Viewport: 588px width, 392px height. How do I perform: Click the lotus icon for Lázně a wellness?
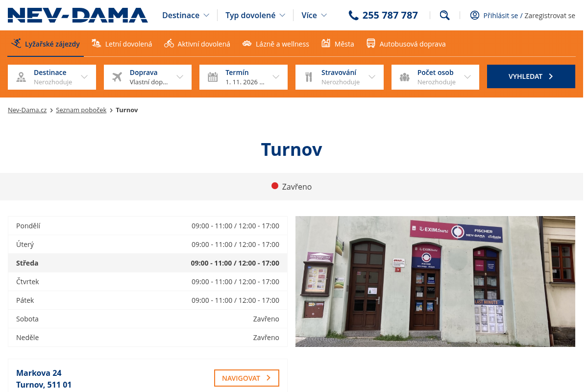[247, 44]
